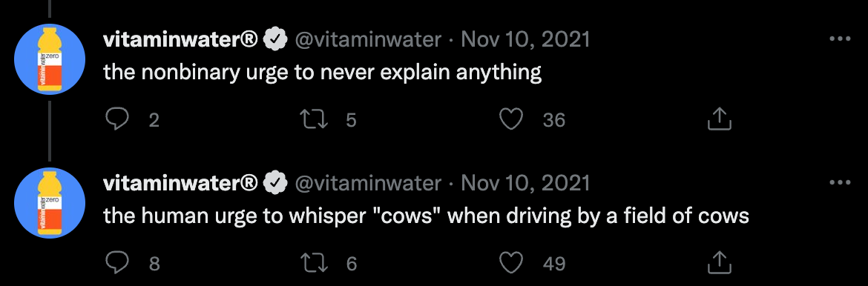Like the tweet about whispering cows
The width and height of the screenshot is (868, 286).
point(511,263)
